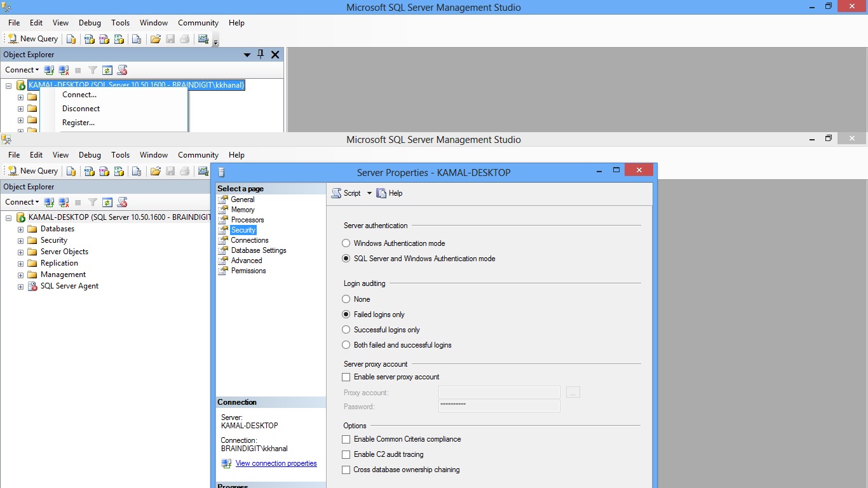The width and height of the screenshot is (868, 488).
Task: Click the DMX query icon in upper window
Action: pyautogui.click(x=104, y=39)
